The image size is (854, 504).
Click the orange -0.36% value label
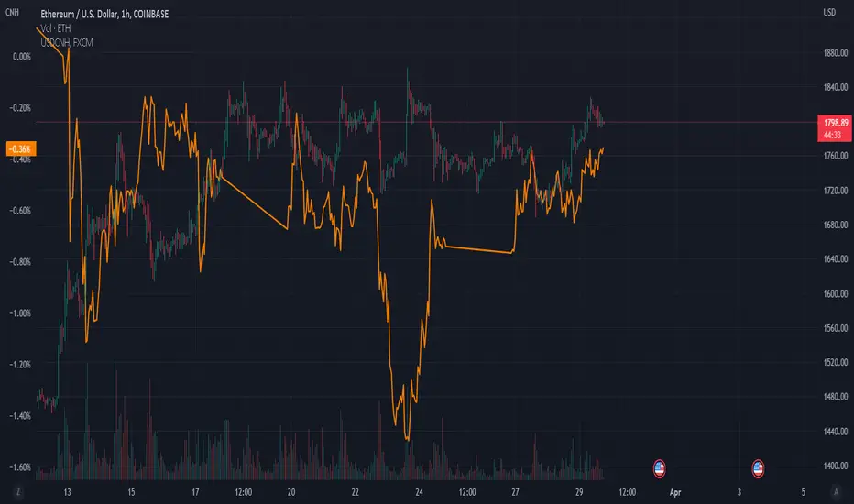click(21, 148)
